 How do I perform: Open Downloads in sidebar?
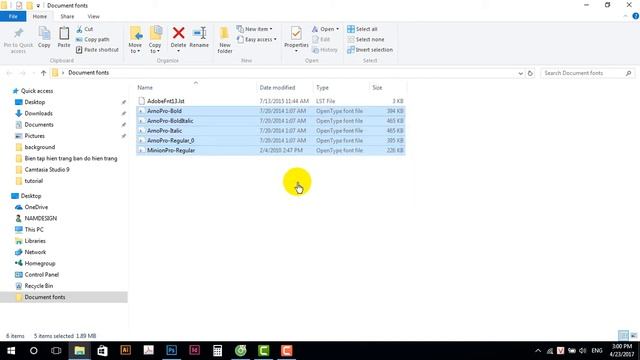click(x=38, y=113)
